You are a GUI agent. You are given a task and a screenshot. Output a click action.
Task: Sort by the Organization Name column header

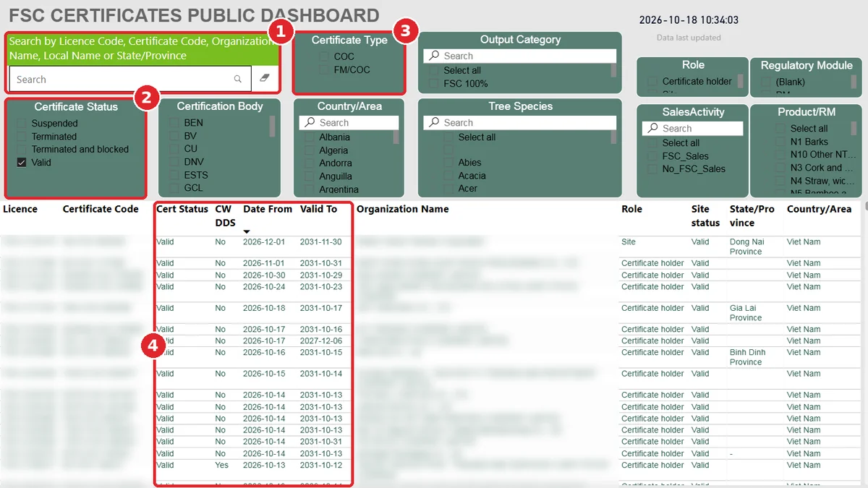pos(403,209)
